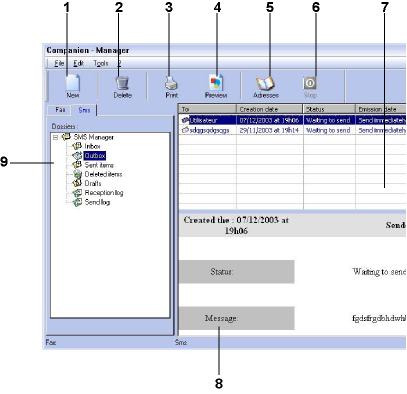Select the Inbox folder label
This screenshot has height=394, width=407.
coord(92,146)
